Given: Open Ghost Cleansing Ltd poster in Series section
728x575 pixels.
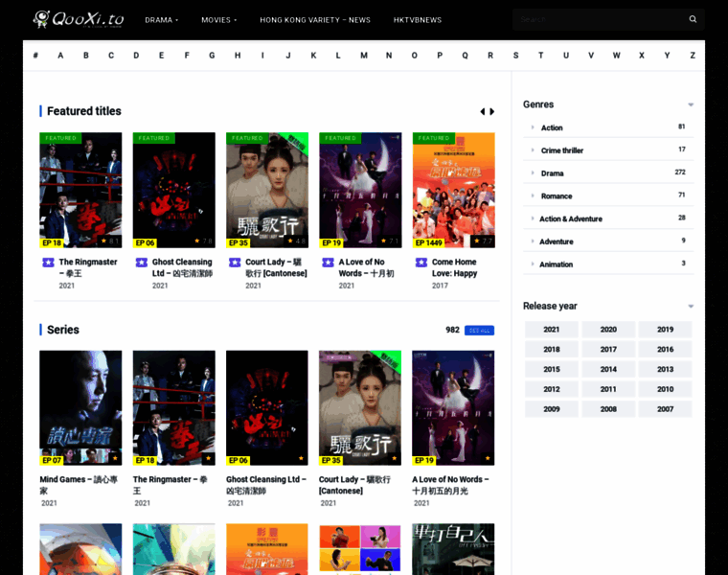Looking at the screenshot, I should point(267,408).
